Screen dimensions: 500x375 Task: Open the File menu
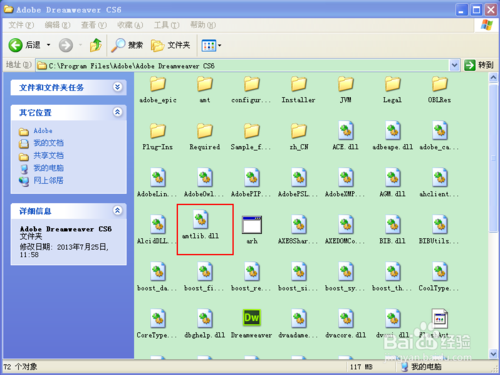click(21, 25)
